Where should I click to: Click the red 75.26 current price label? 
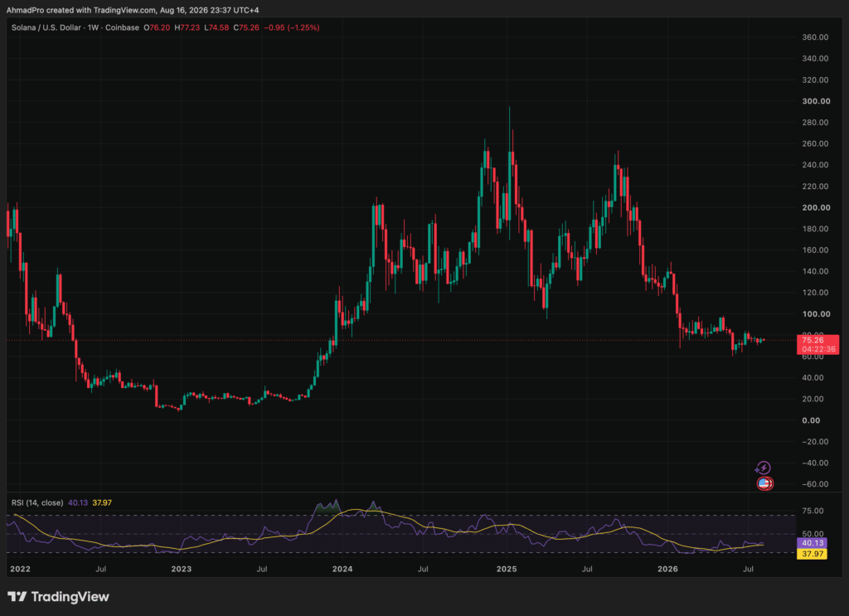[x=813, y=340]
